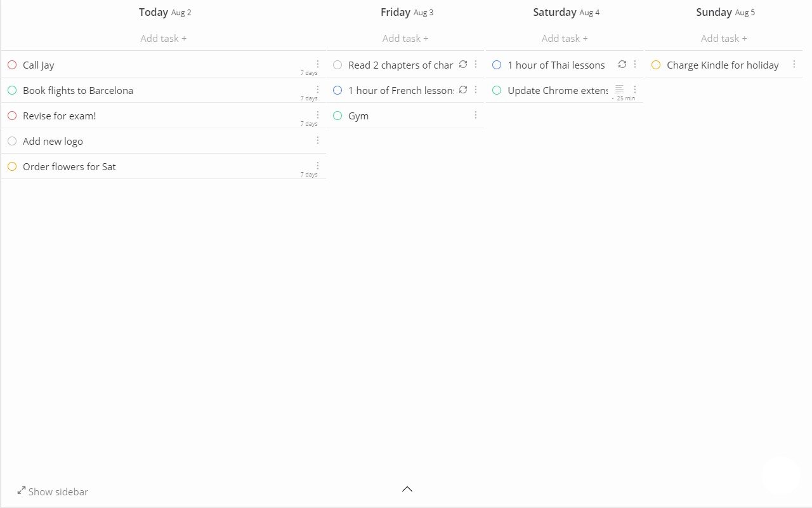
Task: Open the three-dot menu for Call Jay
Action: pyautogui.click(x=318, y=64)
